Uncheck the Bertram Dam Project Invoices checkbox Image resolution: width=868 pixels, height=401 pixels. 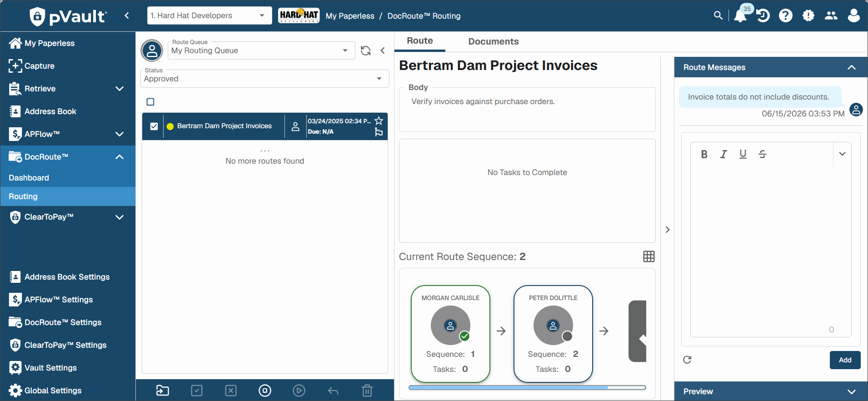click(154, 126)
